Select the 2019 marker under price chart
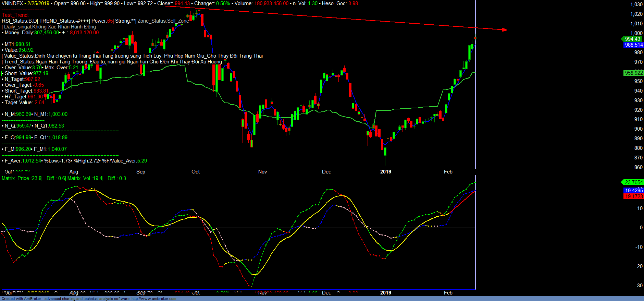The height and width of the screenshot is (301, 644). click(385, 172)
